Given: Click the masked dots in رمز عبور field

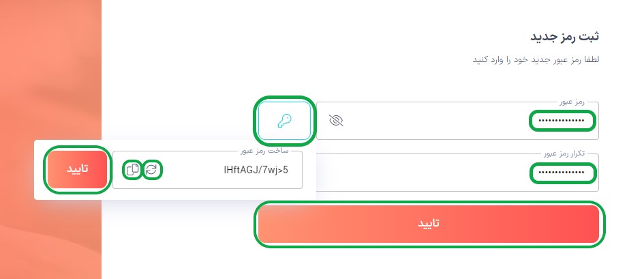Looking at the screenshot, I should pos(562,121).
